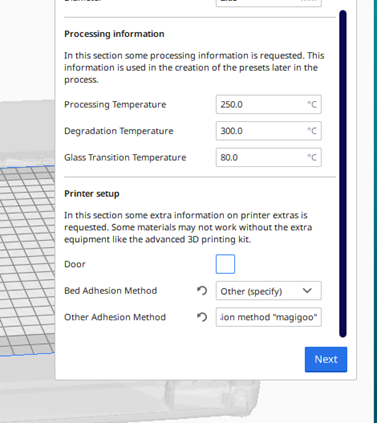Click the Processing Temperature label
Viewport: 377px width, 423px height.
pyautogui.click(x=115, y=105)
